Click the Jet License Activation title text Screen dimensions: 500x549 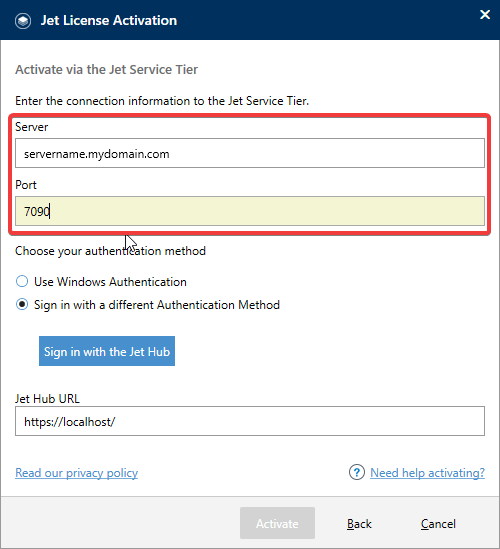coord(109,20)
